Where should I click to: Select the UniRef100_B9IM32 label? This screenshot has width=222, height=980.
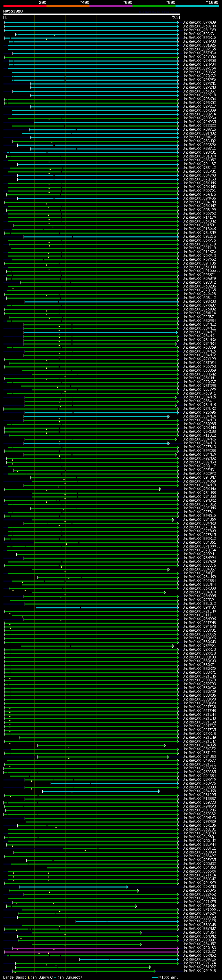pos(199,133)
